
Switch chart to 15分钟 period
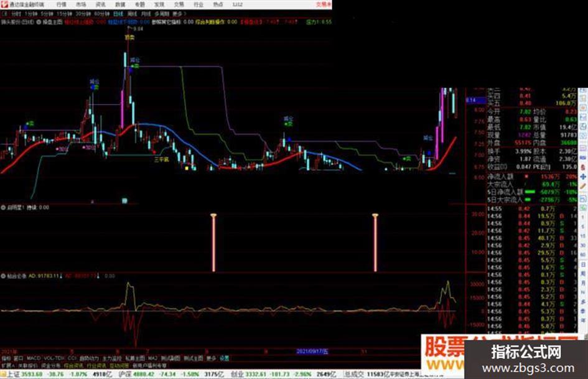point(64,14)
